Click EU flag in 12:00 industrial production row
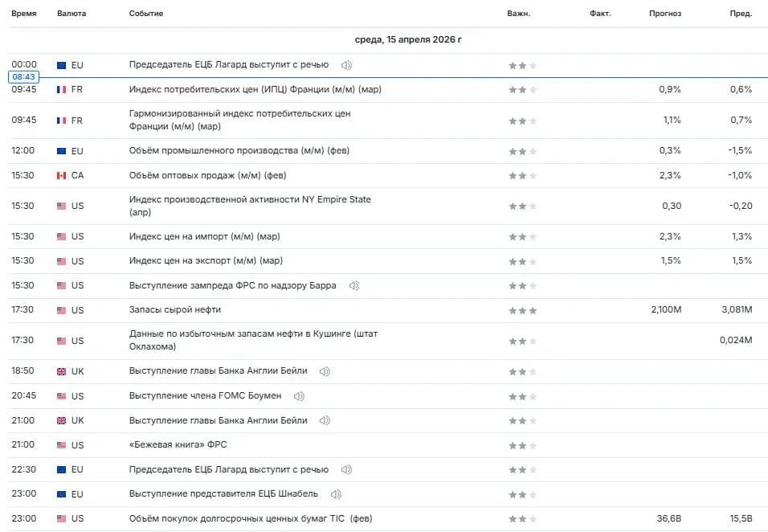 (61, 151)
